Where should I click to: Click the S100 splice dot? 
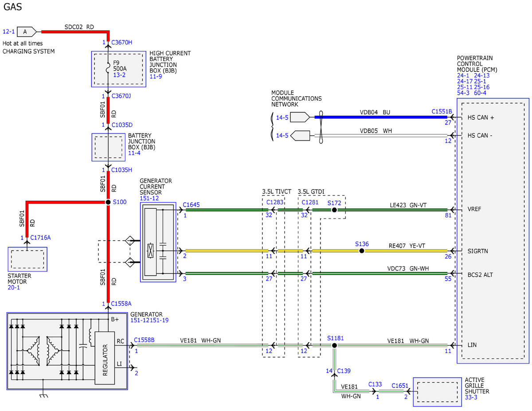pyautogui.click(x=108, y=202)
